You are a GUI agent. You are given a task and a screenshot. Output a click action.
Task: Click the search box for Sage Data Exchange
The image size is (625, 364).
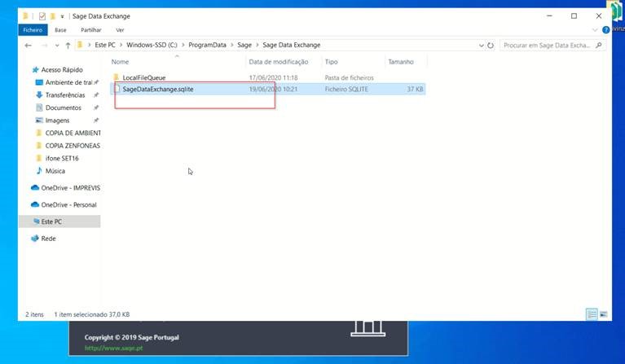click(x=550, y=45)
